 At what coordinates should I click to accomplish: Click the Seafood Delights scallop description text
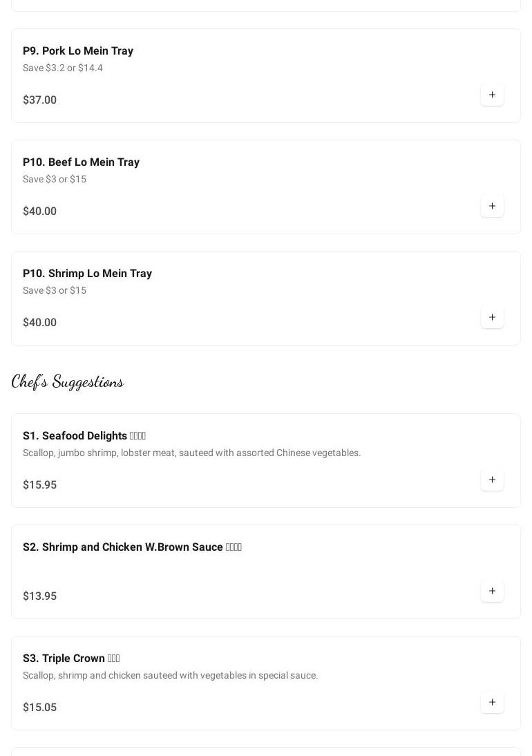pyautogui.click(x=191, y=453)
